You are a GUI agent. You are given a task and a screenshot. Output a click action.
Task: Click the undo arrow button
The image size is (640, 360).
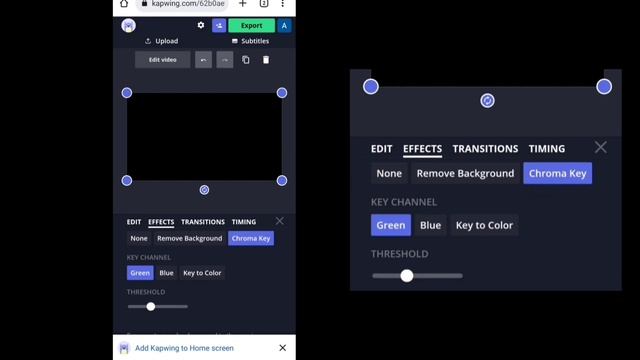[203, 60]
